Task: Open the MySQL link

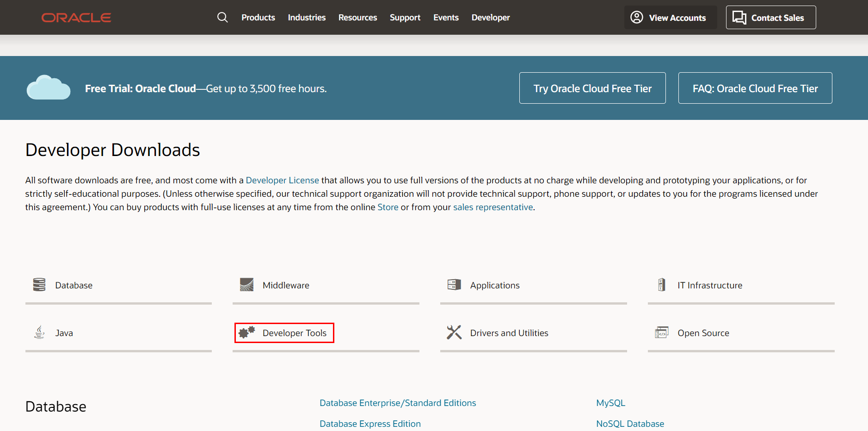Action: [x=610, y=403]
